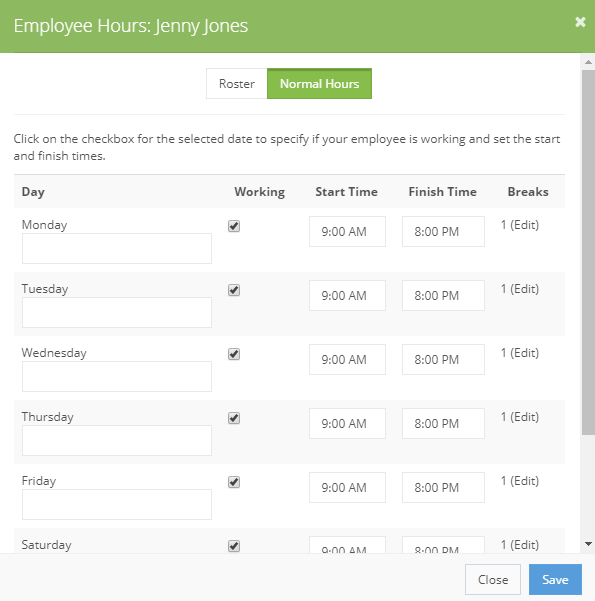This screenshot has height=601, width=595.
Task: Toggle the Saturday working checkbox
Action: click(x=234, y=546)
